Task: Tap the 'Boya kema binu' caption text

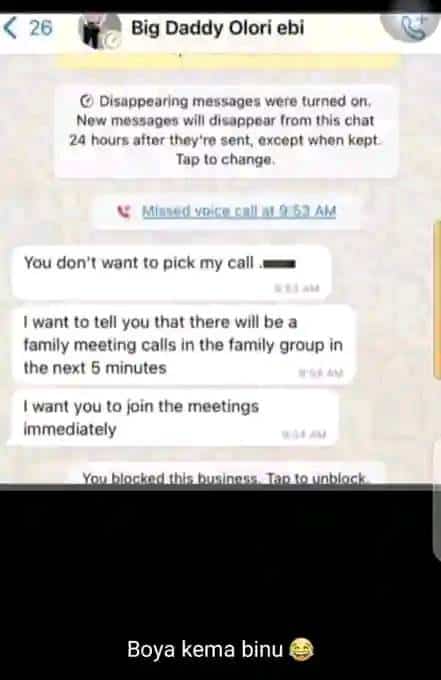Action: tap(205, 649)
